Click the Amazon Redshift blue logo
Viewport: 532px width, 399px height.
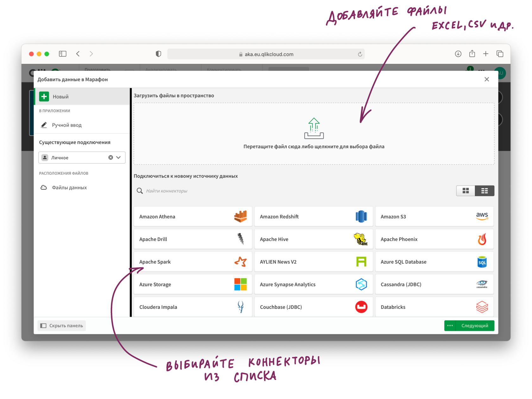tap(361, 216)
